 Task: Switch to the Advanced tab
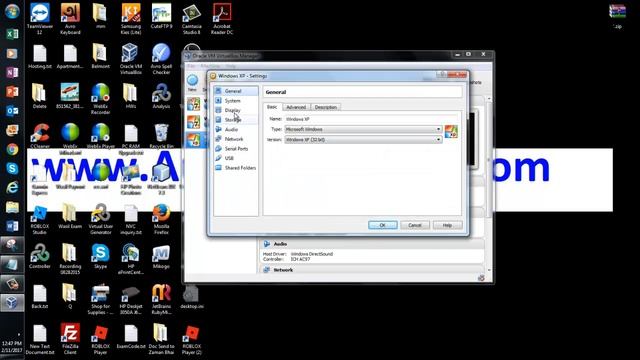pyautogui.click(x=296, y=107)
